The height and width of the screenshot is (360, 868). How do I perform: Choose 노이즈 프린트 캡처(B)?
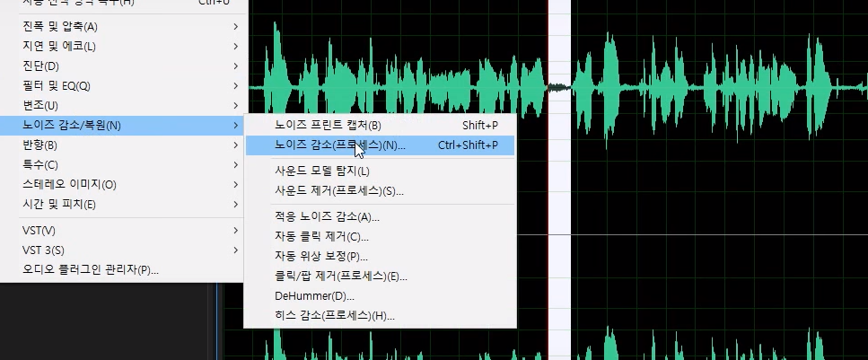[x=381, y=126]
